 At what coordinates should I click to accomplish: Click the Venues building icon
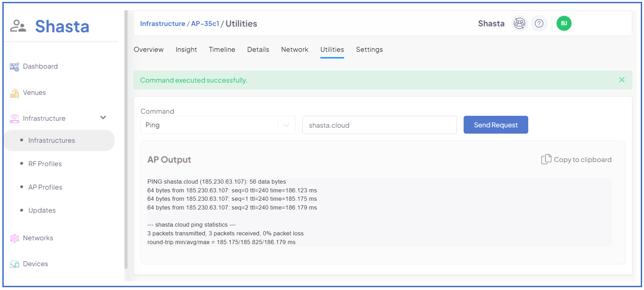coord(14,93)
